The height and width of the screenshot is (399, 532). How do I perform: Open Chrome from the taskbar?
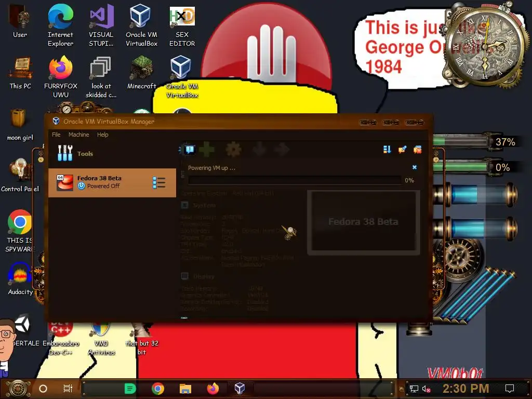point(158,389)
